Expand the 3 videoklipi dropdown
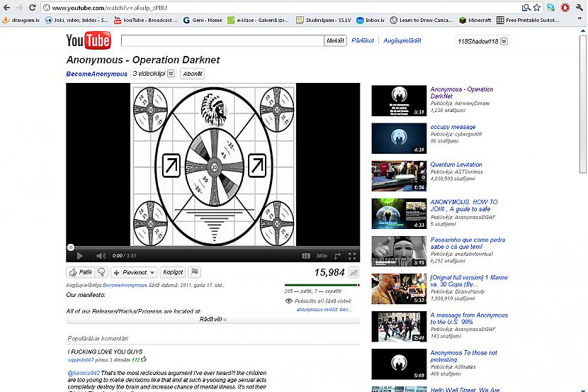Screen dimensions: 588x392 pyautogui.click(x=153, y=74)
